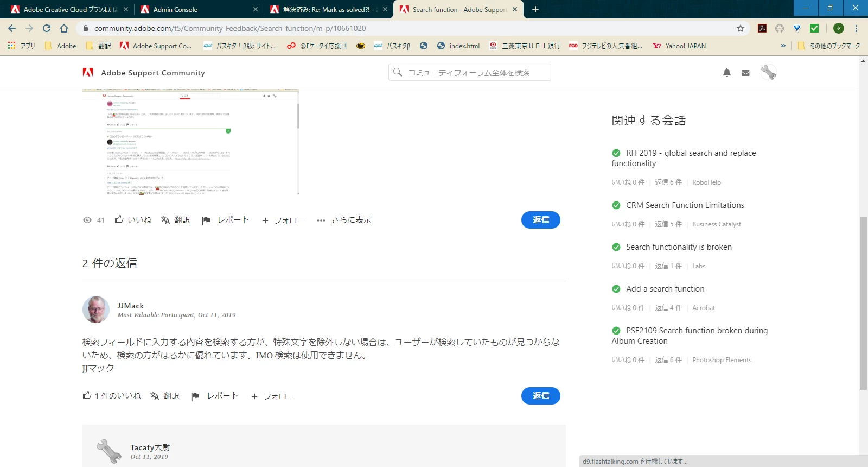868x467 pixels.
Task: Open the Business Catalyst community link
Action: 717,224
